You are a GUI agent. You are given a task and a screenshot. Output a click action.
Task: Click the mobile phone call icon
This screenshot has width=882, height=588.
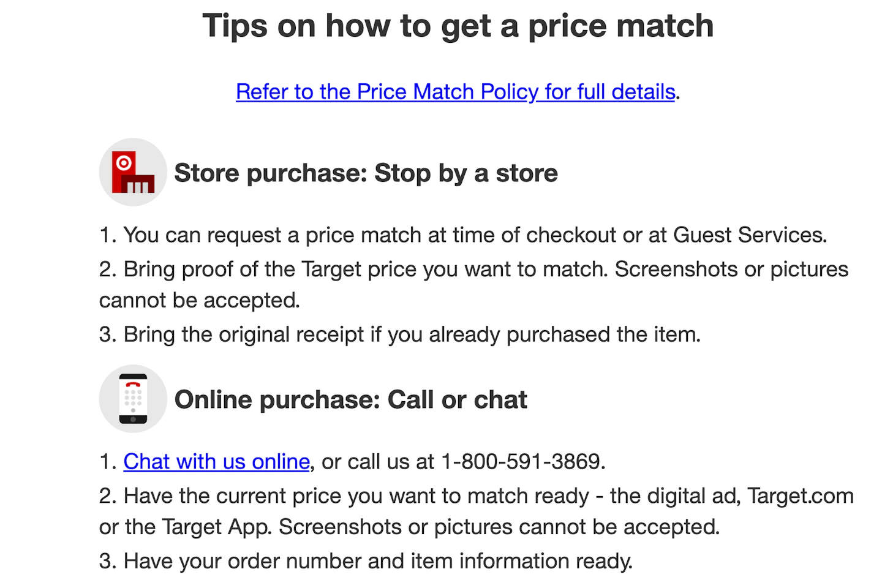(133, 399)
